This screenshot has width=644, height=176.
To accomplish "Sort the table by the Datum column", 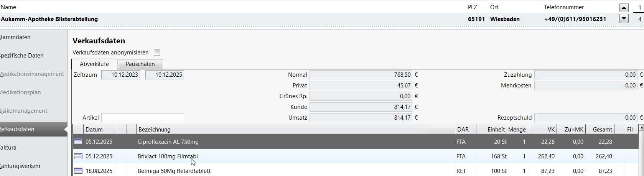I will point(99,130).
